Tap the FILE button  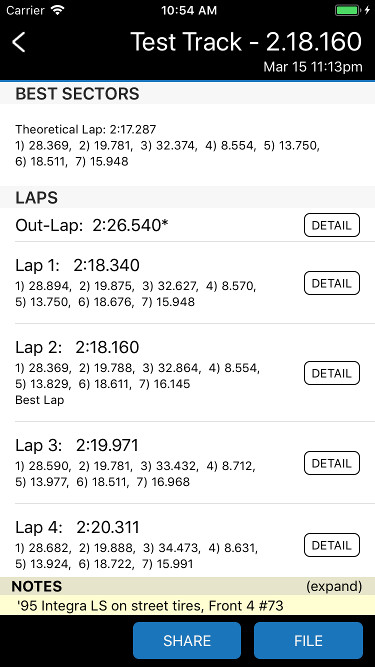click(x=308, y=641)
